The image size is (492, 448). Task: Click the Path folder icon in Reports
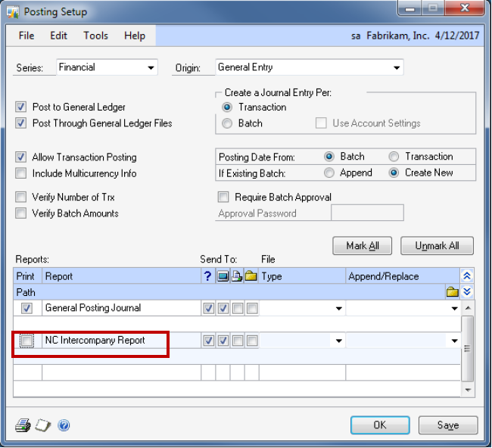(x=452, y=292)
